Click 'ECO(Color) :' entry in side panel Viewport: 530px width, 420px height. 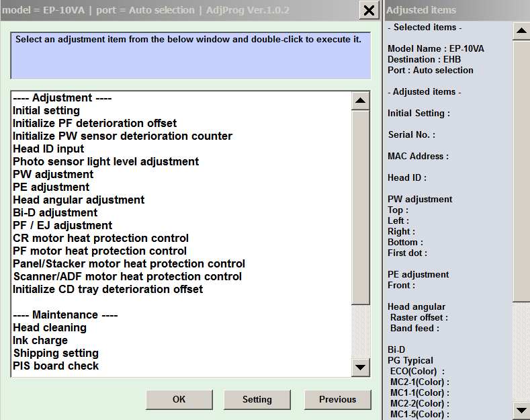[x=417, y=372]
